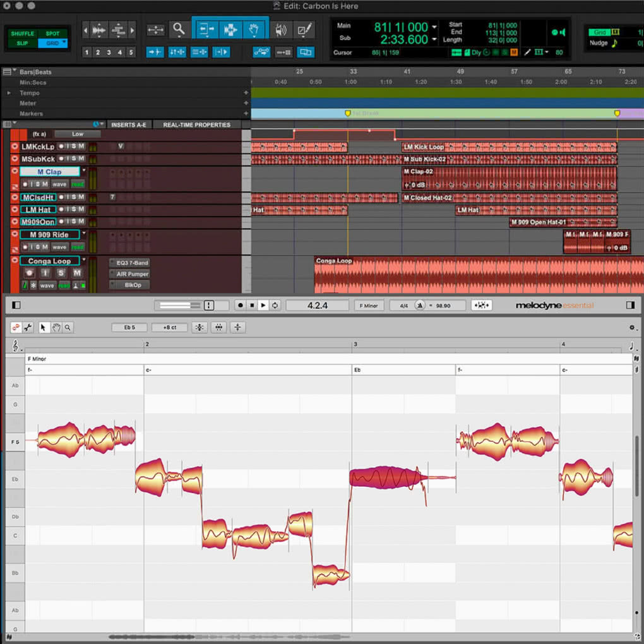
Task: Select the Grabber hand tool
Action: [x=254, y=30]
